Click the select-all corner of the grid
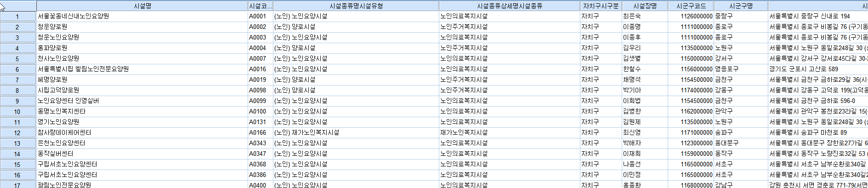The image size is (868, 188). click(x=18, y=6)
